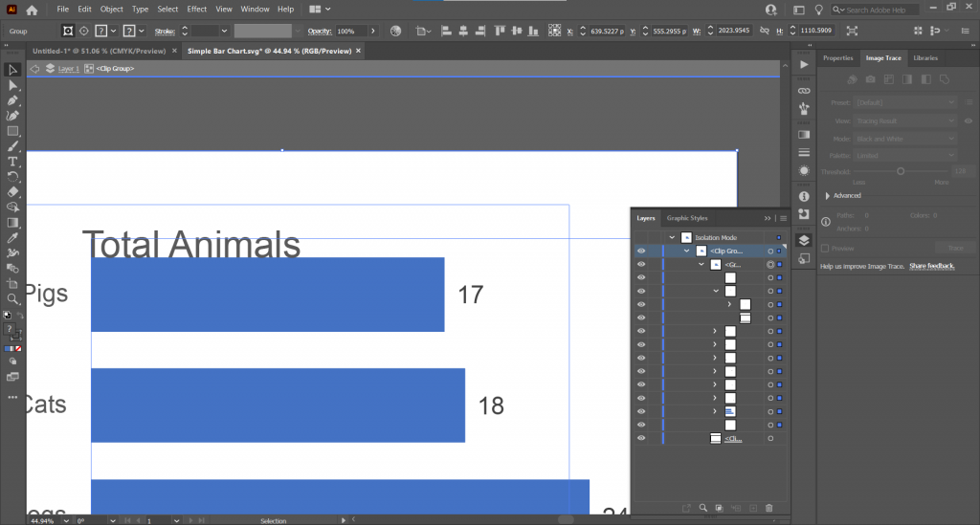The image size is (980, 525).
Task: Open the Object menu
Action: (x=111, y=10)
